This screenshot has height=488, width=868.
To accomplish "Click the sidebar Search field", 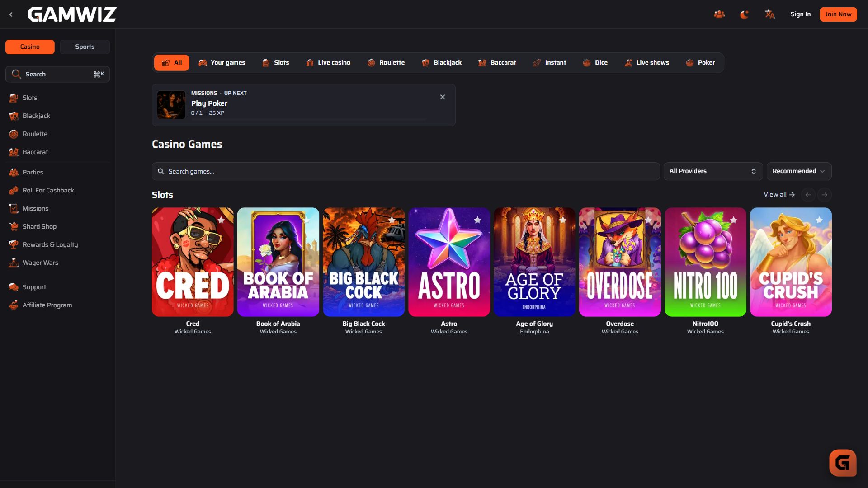I will (x=57, y=74).
